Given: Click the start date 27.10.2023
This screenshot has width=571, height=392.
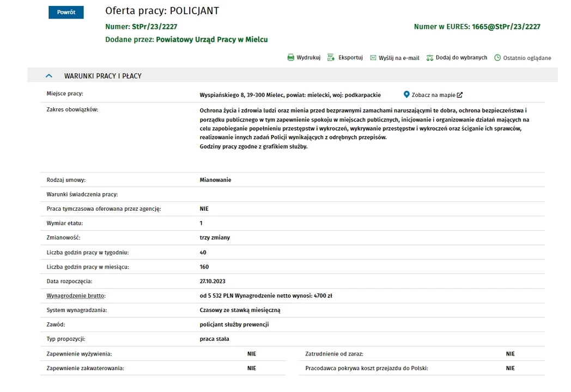Looking at the screenshot, I should pyautogui.click(x=212, y=281).
